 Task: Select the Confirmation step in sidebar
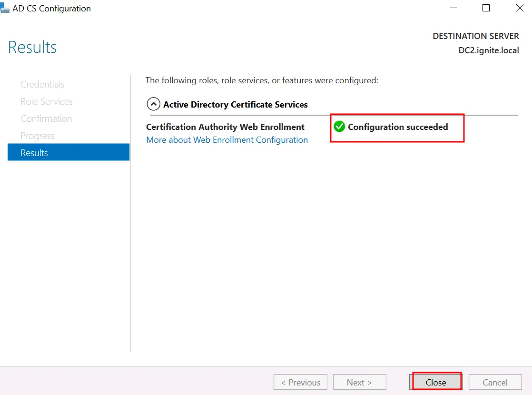(x=46, y=118)
